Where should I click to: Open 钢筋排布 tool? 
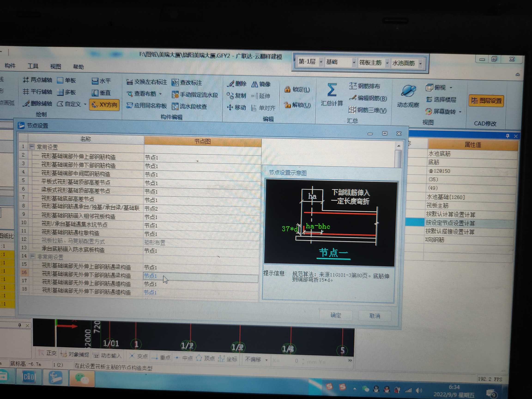pos(365,86)
